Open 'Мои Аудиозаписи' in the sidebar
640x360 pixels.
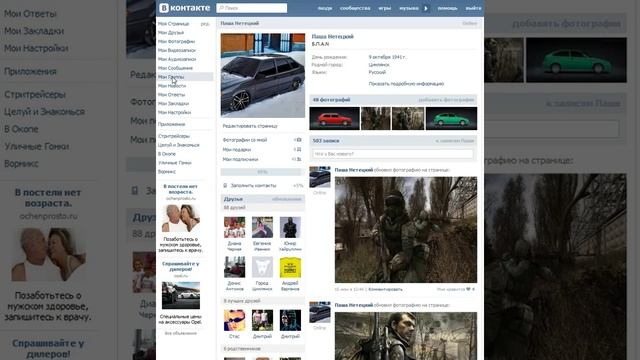(x=177, y=59)
